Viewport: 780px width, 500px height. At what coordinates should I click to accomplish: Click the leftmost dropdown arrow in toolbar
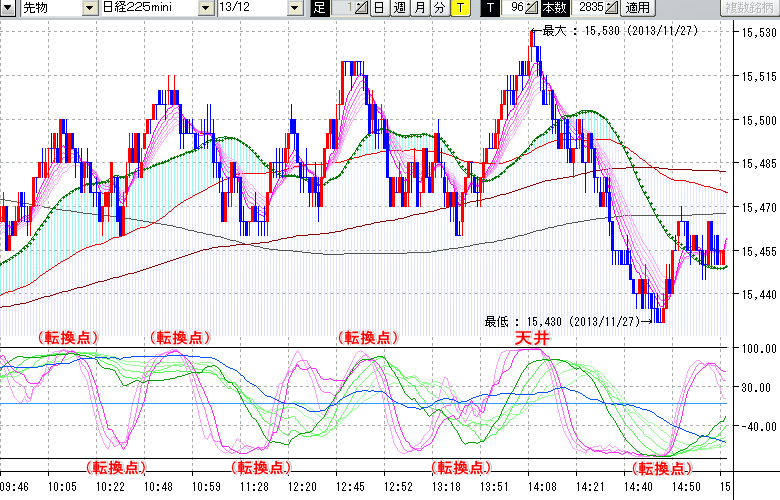click(8, 8)
